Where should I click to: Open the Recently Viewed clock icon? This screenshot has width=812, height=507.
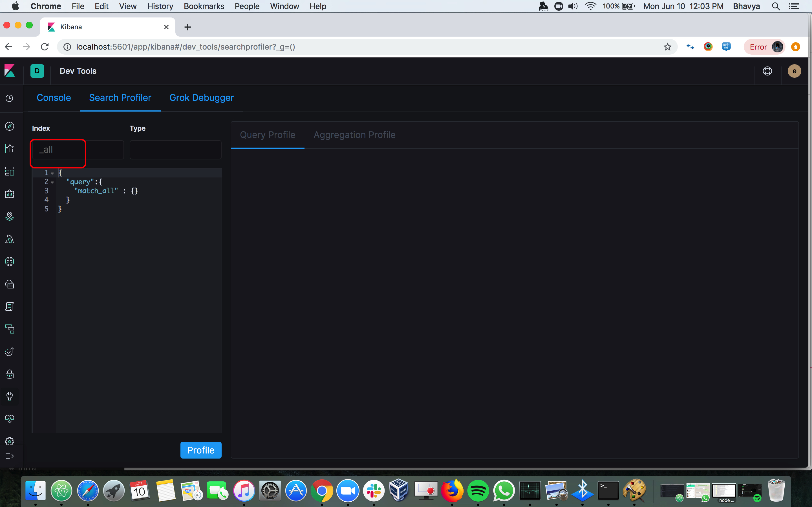coord(10,98)
